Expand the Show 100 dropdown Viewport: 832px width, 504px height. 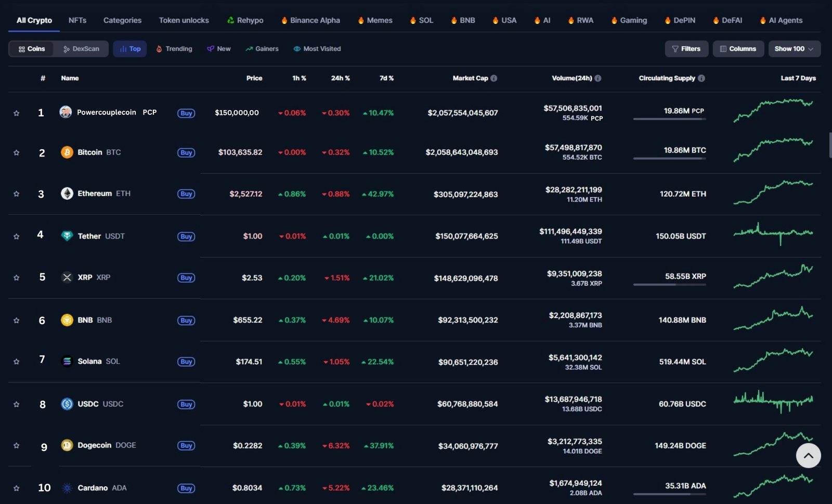[x=795, y=49]
